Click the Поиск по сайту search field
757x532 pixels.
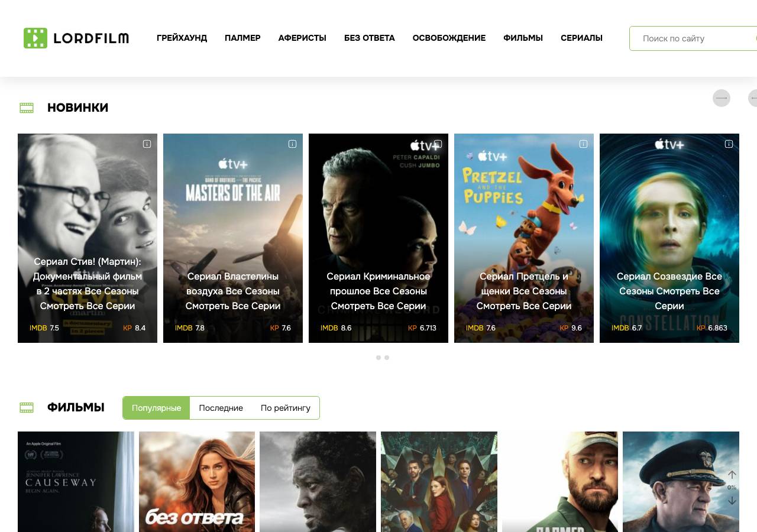coord(693,38)
